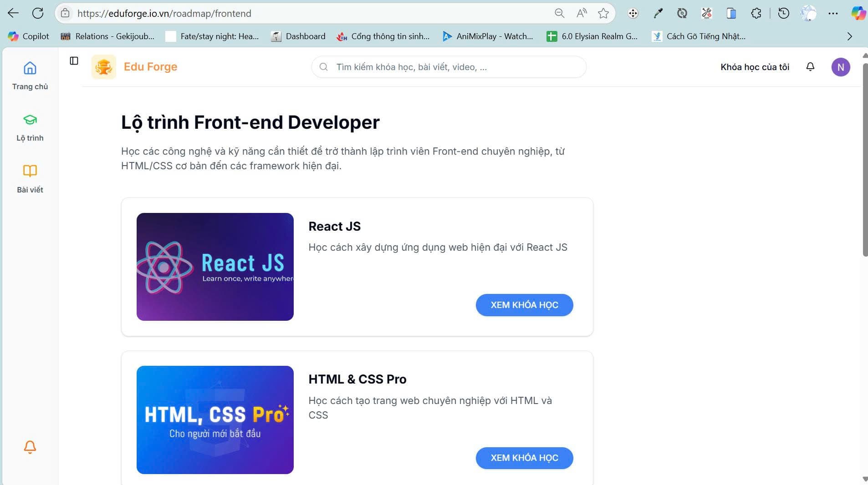Open Cách Gõ Tiếng Nhật bookmark
The image size is (868, 485).
pyautogui.click(x=699, y=36)
